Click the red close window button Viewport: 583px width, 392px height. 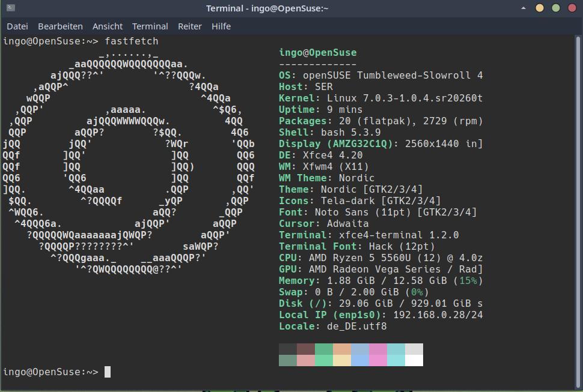click(x=572, y=8)
